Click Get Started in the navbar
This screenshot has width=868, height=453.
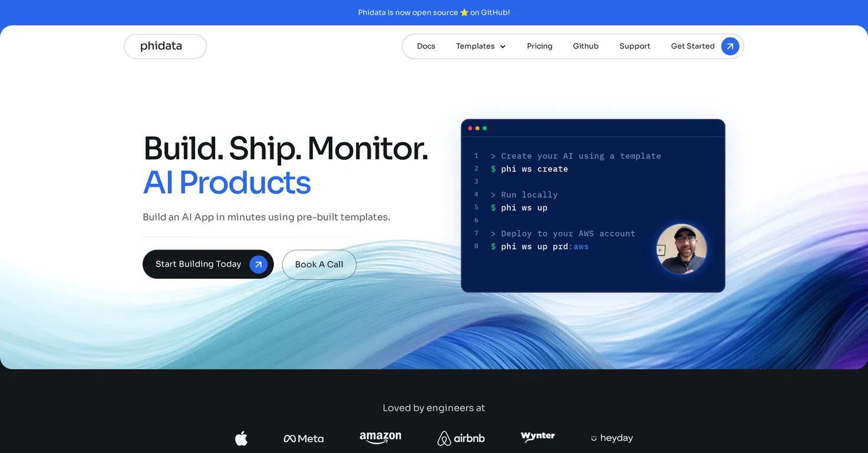[693, 46]
